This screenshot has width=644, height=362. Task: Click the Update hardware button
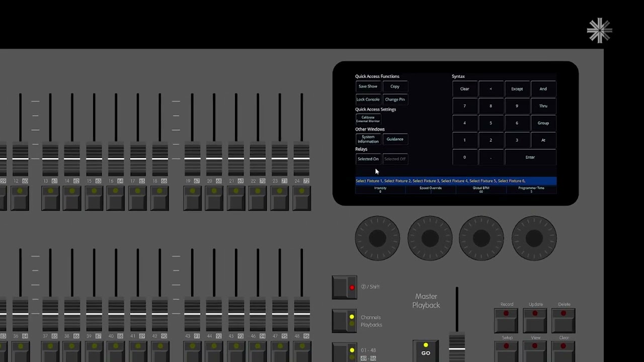535,320
